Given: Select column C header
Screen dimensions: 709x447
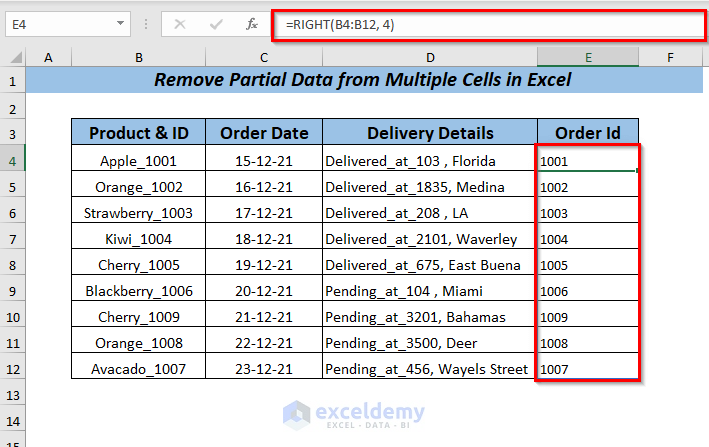Looking at the screenshot, I should [x=264, y=57].
